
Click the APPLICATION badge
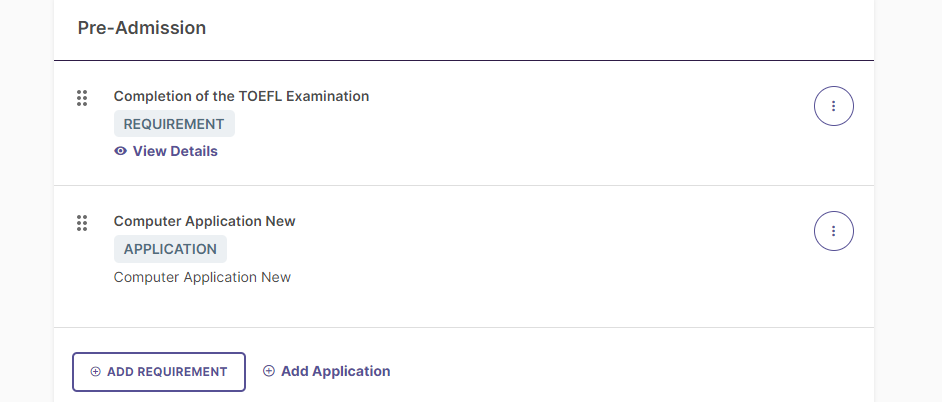pos(170,249)
